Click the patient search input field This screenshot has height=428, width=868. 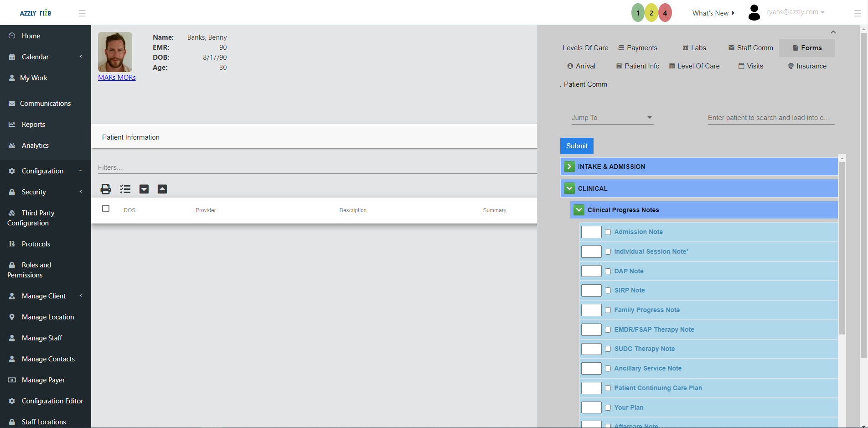pyautogui.click(x=770, y=118)
